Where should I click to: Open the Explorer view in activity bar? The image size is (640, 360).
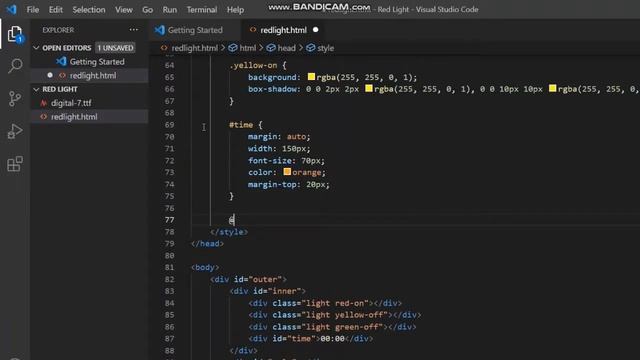point(15,34)
